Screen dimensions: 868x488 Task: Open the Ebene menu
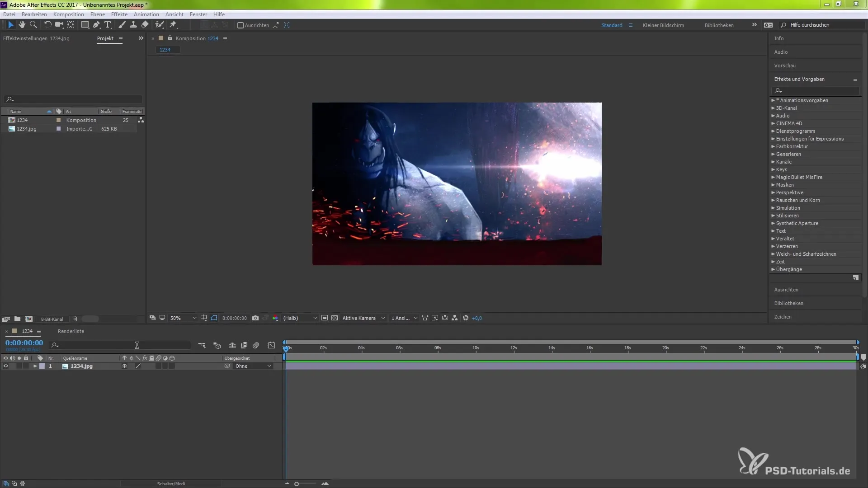[98, 14]
